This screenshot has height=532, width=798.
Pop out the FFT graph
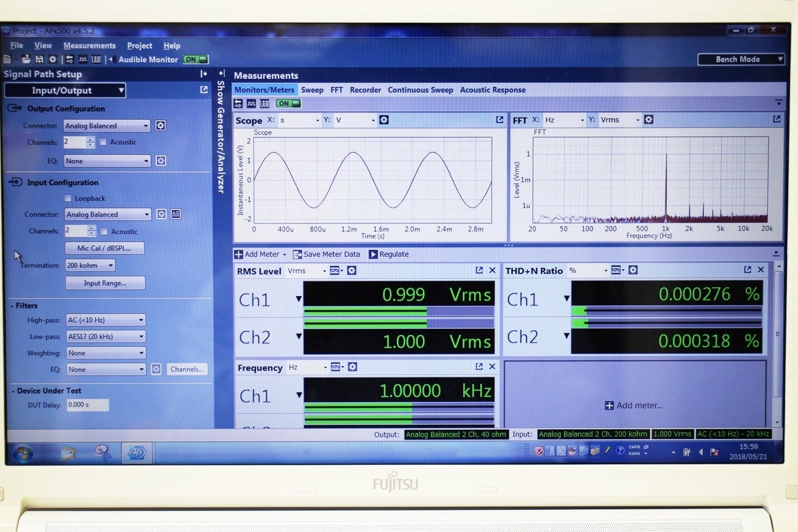point(776,119)
